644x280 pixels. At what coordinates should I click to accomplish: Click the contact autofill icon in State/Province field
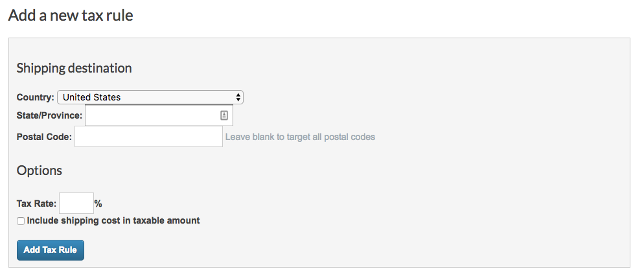(x=224, y=115)
